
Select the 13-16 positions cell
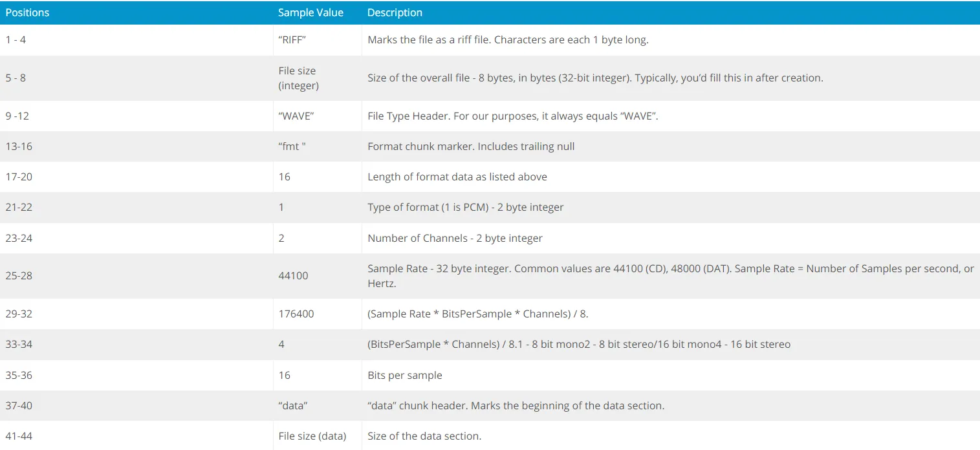pyautogui.click(x=19, y=146)
